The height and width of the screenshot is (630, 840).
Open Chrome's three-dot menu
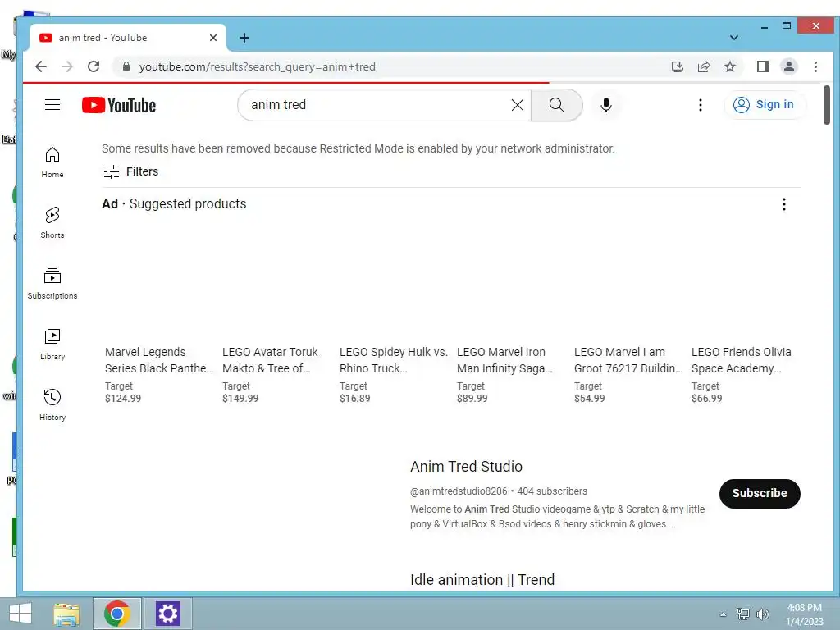tap(815, 66)
